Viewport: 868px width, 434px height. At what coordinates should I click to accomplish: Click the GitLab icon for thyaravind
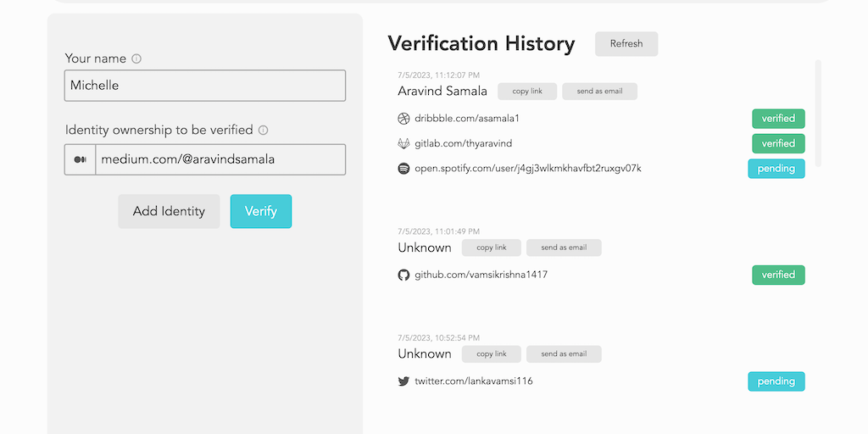403,144
